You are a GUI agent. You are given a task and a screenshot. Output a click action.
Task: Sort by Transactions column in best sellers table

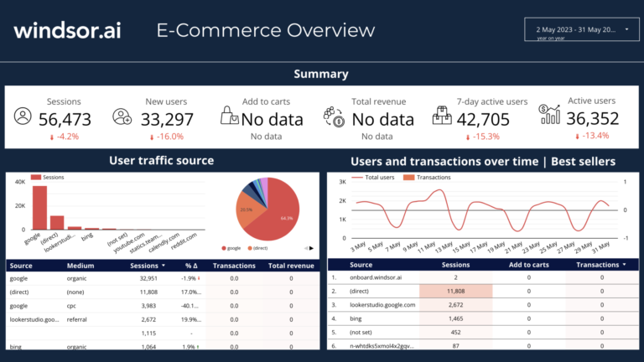click(x=600, y=265)
